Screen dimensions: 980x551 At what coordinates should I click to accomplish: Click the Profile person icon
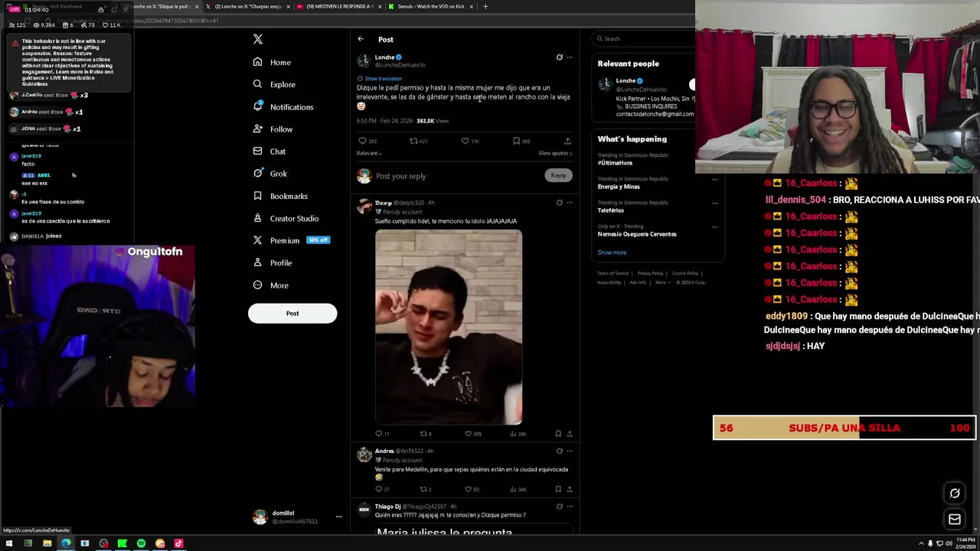point(258,262)
